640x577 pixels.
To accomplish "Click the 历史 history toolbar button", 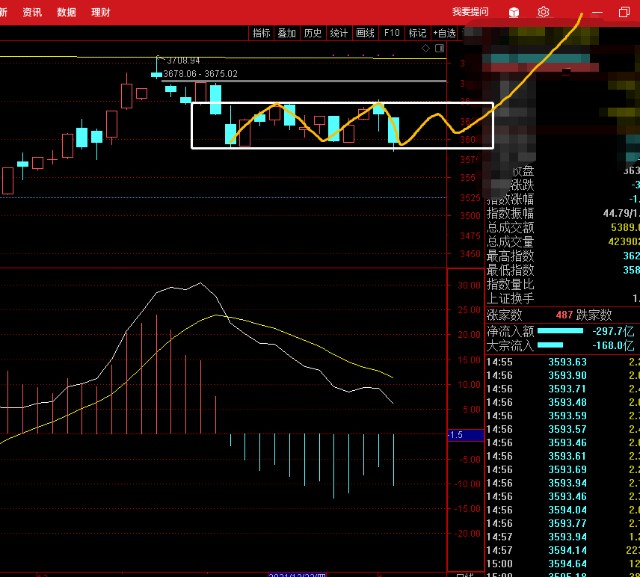I will coord(313,33).
